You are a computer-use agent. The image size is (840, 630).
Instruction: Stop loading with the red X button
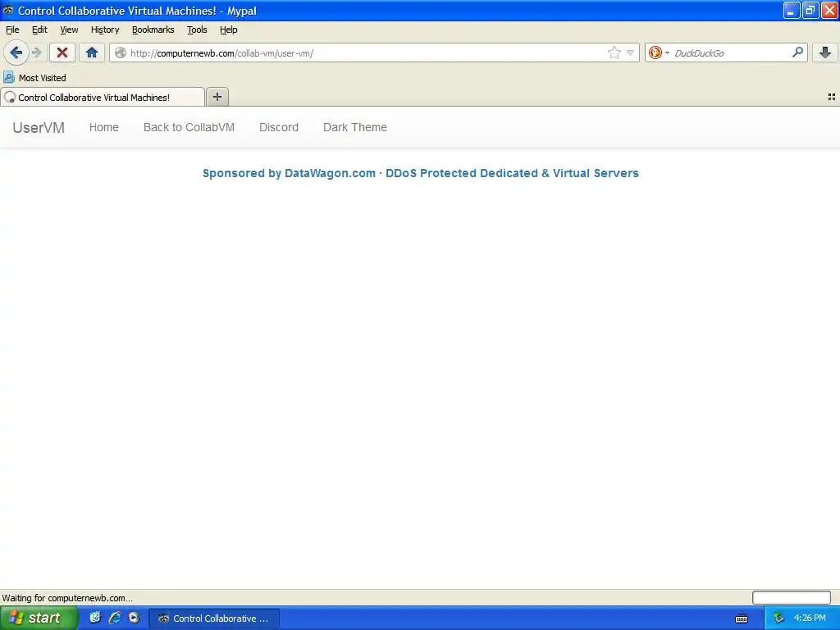click(x=62, y=52)
